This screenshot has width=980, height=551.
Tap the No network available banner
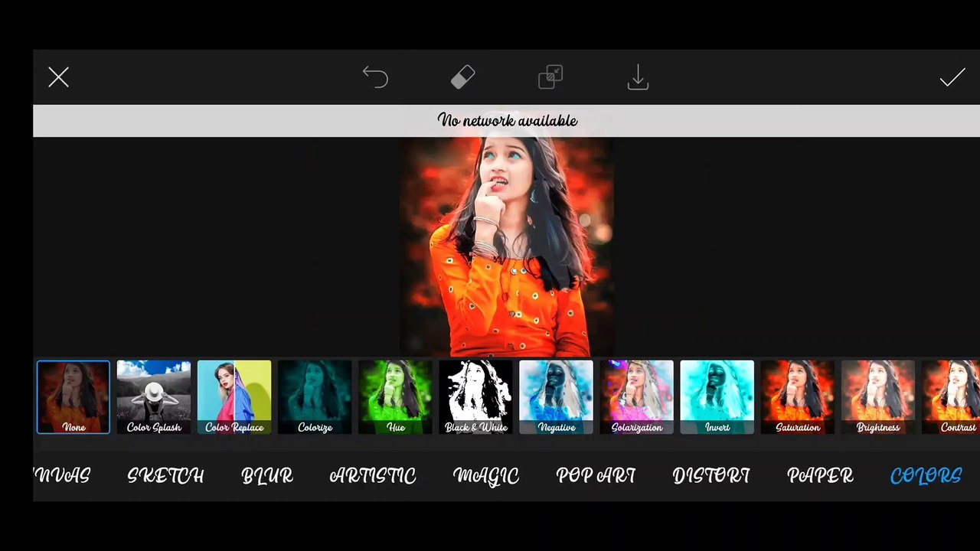tap(506, 121)
